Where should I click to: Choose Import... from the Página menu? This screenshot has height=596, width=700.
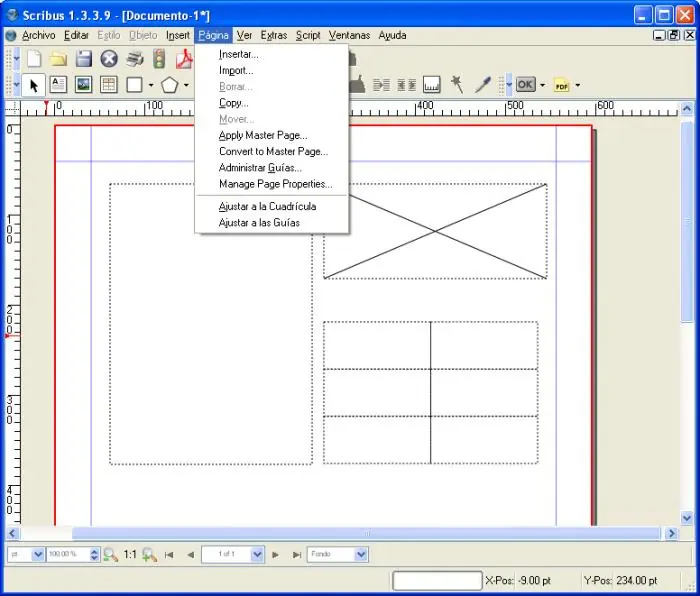click(x=271, y=71)
